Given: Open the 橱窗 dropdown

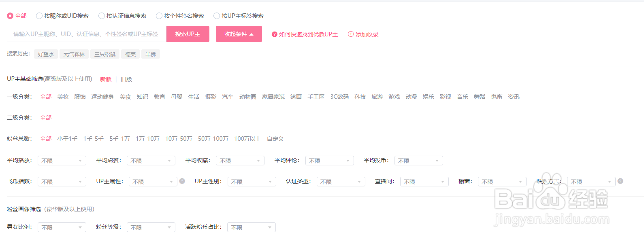Looking at the screenshot, I should tap(502, 182).
